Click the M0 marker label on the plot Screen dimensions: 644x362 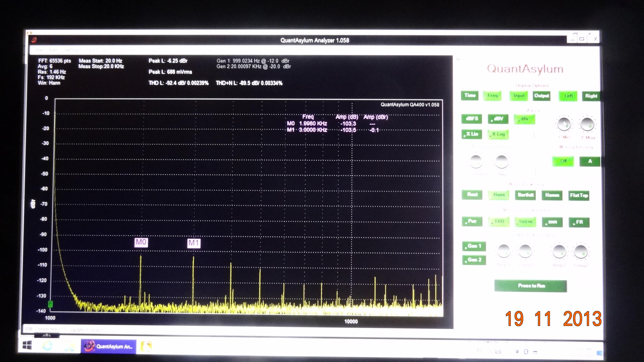click(x=141, y=242)
